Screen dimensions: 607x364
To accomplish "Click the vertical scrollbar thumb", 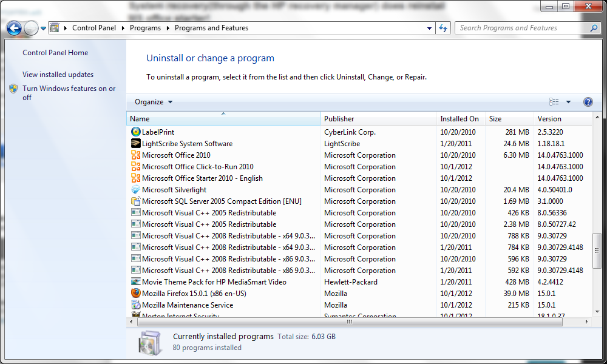I will click(x=597, y=251).
